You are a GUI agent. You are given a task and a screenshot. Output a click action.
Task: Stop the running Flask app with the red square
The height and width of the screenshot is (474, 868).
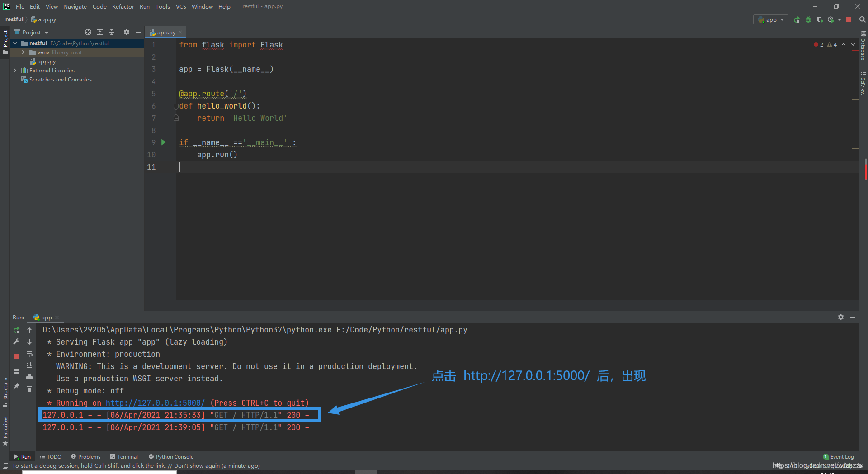point(849,19)
